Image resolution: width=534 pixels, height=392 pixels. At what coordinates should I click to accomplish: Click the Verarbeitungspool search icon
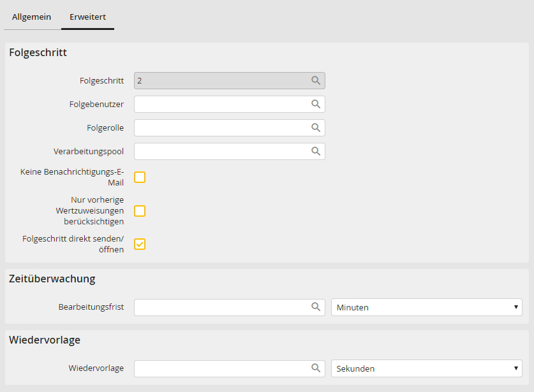point(315,152)
